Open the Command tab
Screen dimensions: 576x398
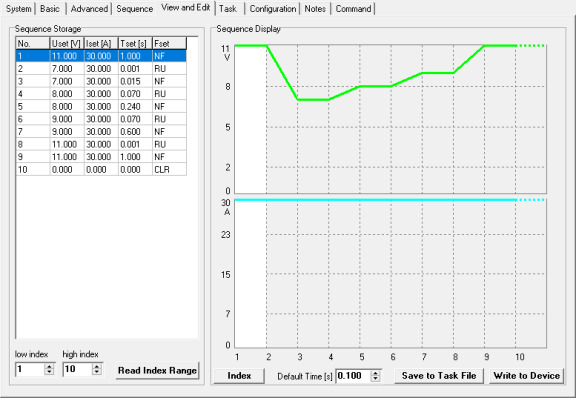point(353,8)
